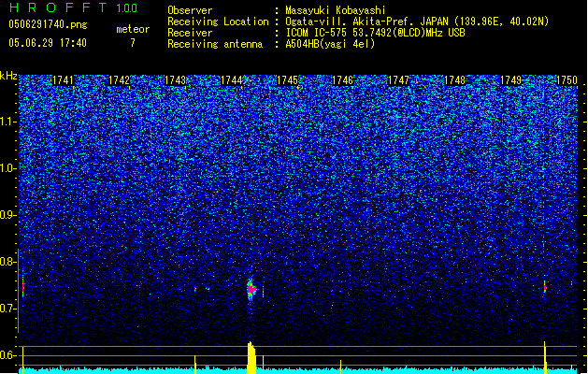588x374 pixels.
Task: Click the Ogata-vill. Akita-Pref. JAPAN location text
Action: pyautogui.click(x=417, y=22)
